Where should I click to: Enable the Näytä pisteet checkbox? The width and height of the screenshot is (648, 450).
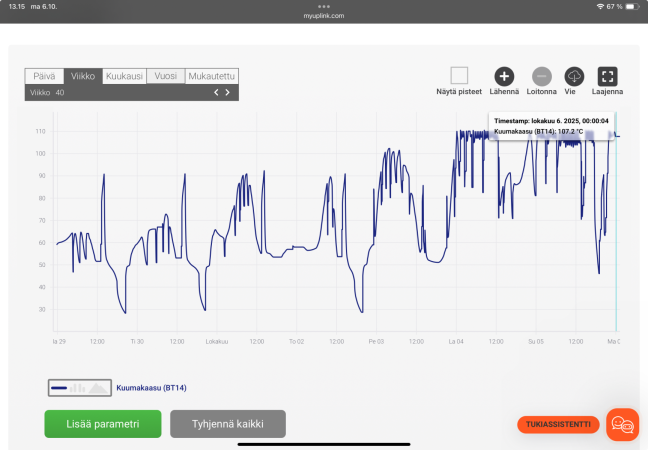[x=459, y=76]
